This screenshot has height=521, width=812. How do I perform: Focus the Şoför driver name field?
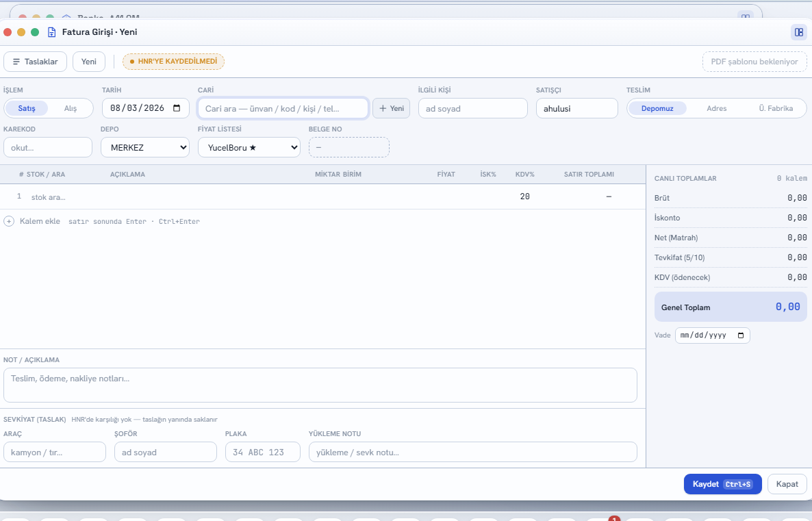click(x=165, y=452)
